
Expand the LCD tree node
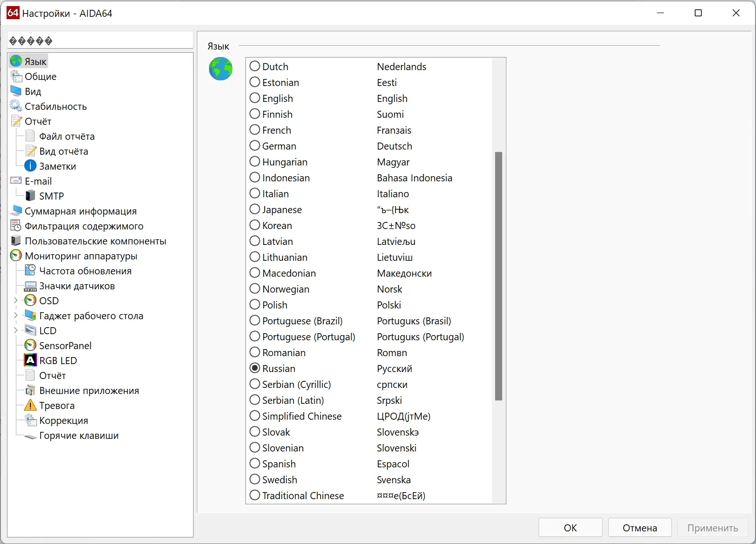coord(15,330)
